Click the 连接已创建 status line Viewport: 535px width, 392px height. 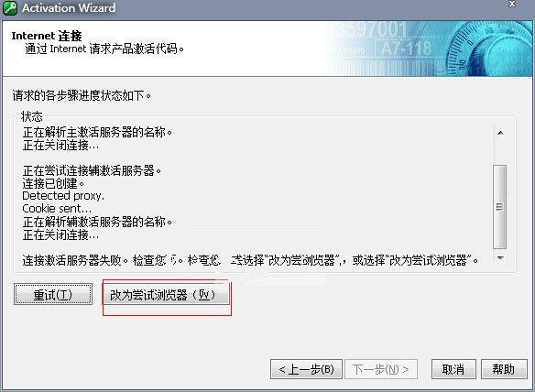click(x=53, y=183)
